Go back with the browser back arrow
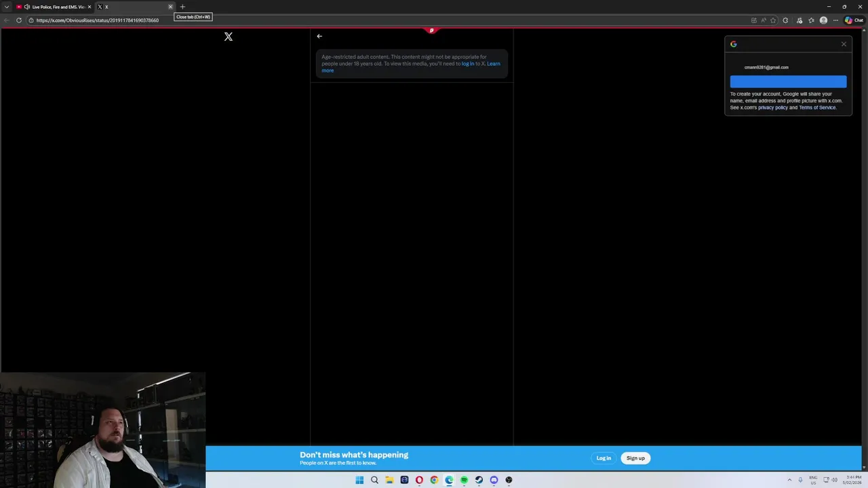The width and height of the screenshot is (868, 488). pyautogui.click(x=7, y=20)
